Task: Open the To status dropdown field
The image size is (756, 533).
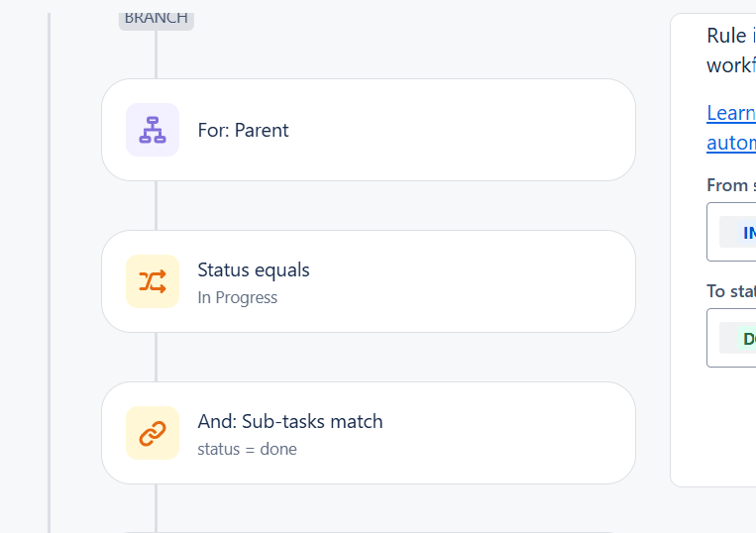Action: (x=731, y=338)
